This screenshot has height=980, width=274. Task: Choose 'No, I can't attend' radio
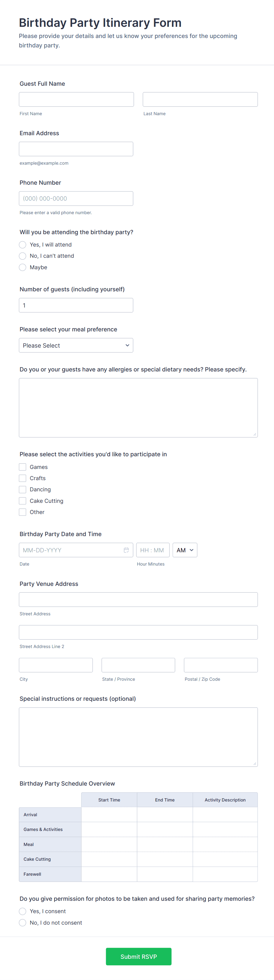[23, 256]
